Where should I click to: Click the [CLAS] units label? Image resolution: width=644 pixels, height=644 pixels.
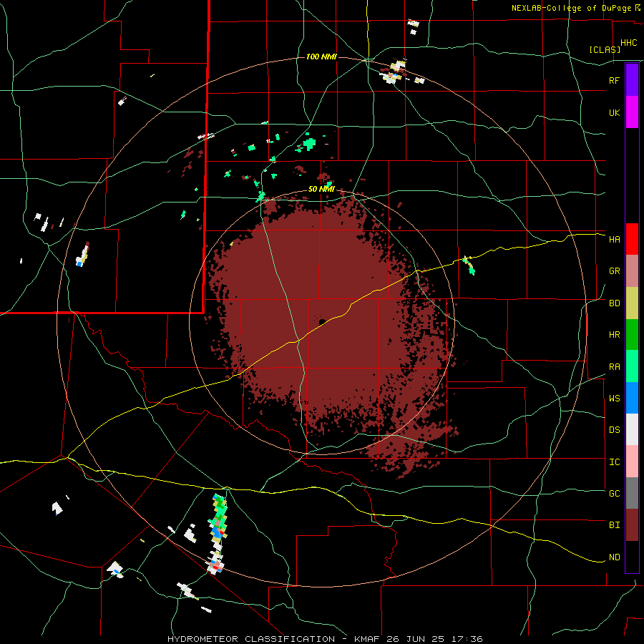click(x=605, y=49)
